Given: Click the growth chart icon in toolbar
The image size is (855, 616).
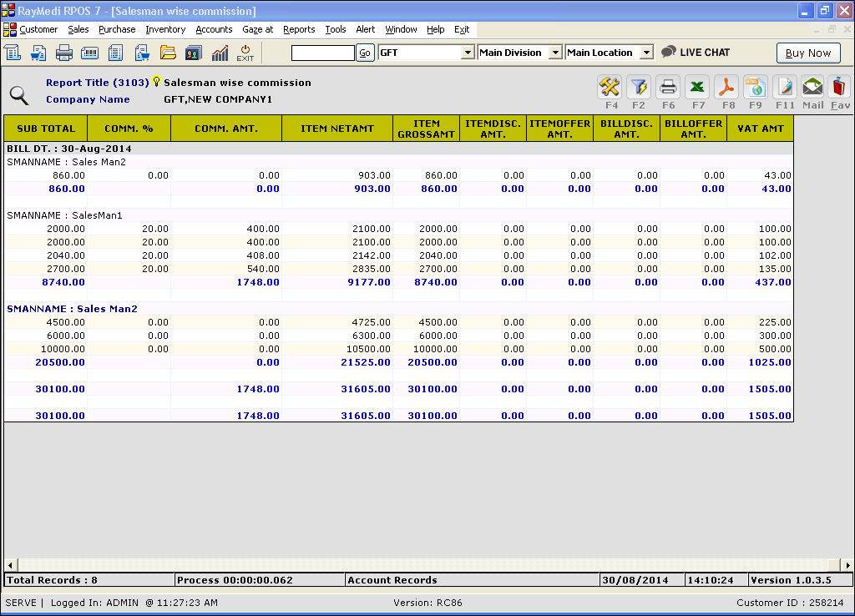Looking at the screenshot, I should click(x=220, y=53).
